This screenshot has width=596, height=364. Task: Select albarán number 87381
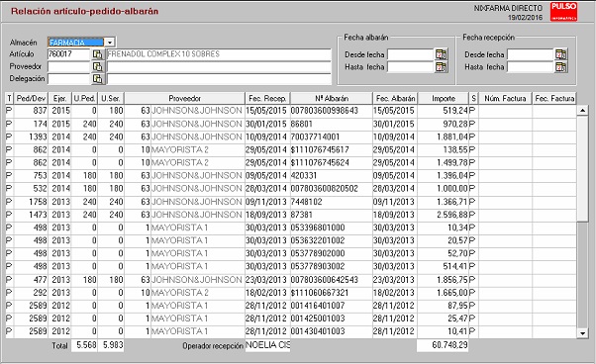pos(301,215)
